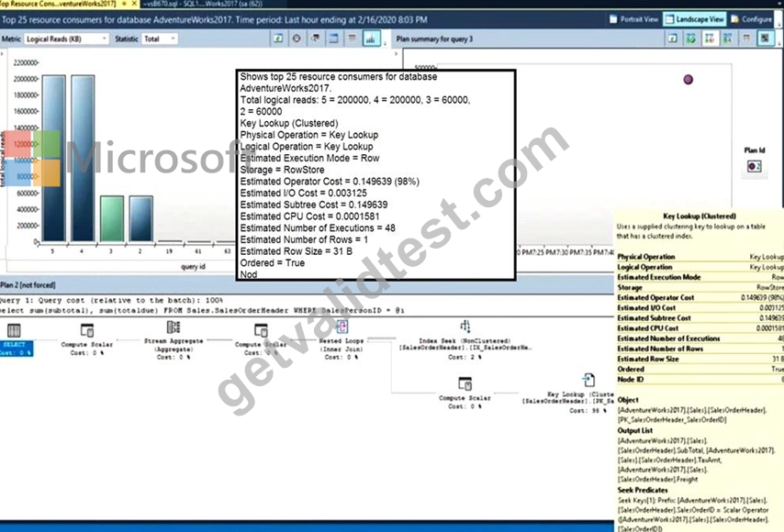Click the Track selected query icon

click(297, 39)
